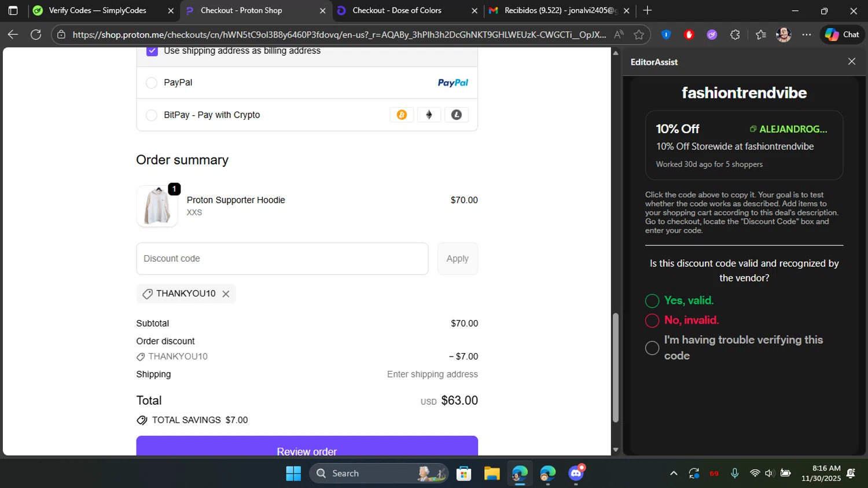This screenshot has height=488, width=868.
Task: Click the PayPal logo
Action: pyautogui.click(x=453, y=83)
